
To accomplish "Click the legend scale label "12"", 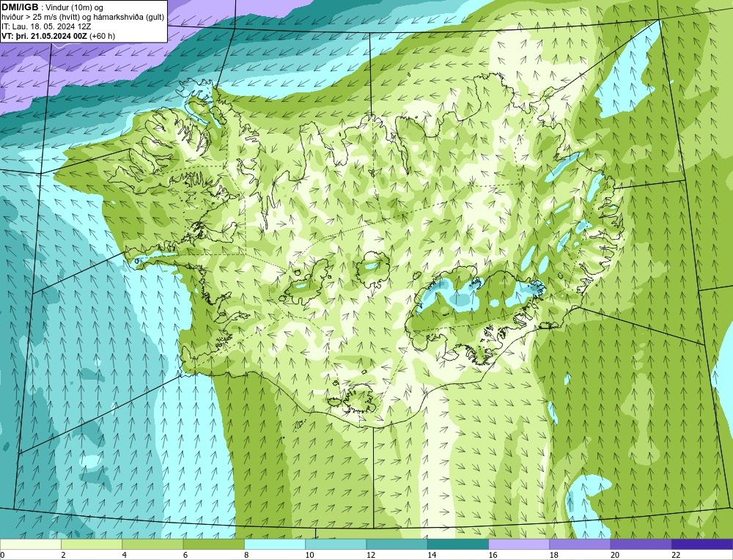I will (x=371, y=555).
